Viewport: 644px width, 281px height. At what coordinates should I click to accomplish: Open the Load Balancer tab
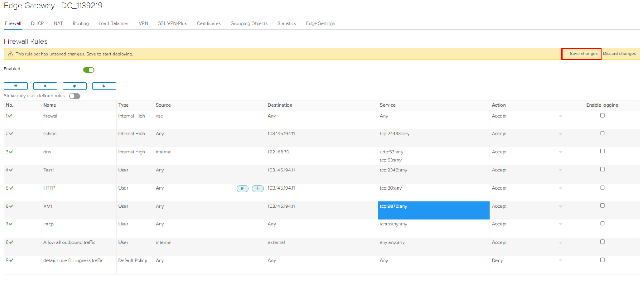(x=114, y=23)
